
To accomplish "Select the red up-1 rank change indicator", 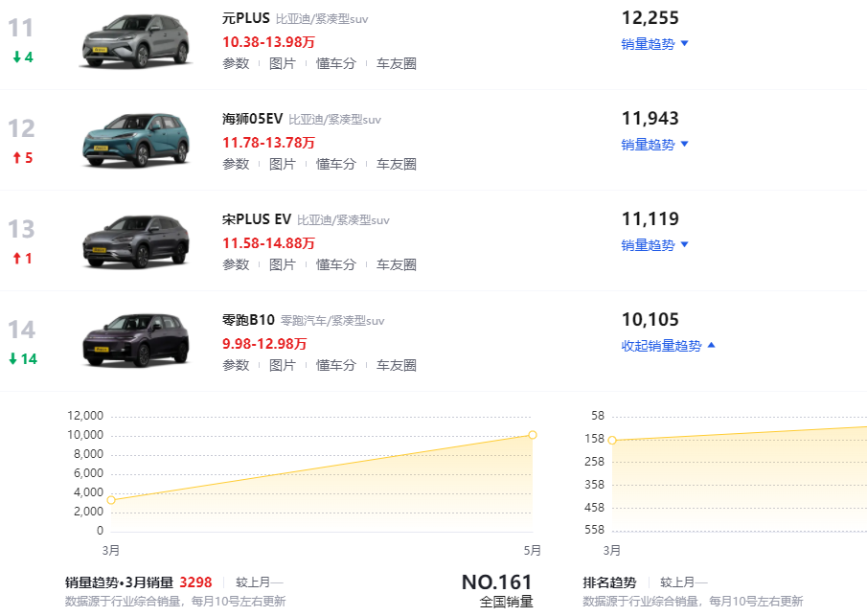I will tap(23, 259).
